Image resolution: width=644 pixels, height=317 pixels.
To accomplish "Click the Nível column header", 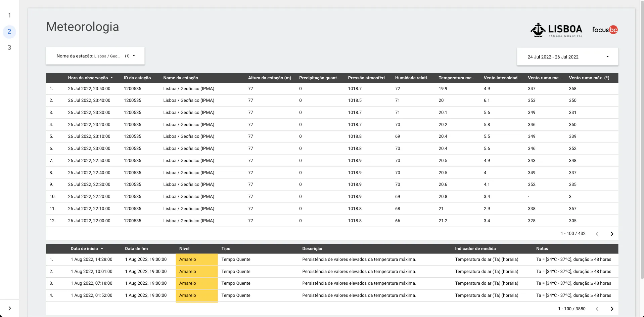I will [184, 249].
